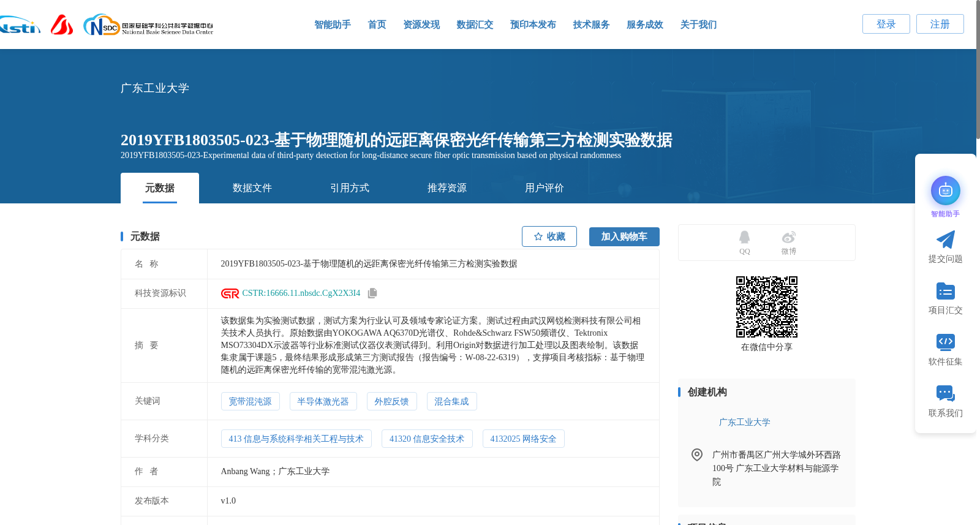Switch to the 用户评价 tab

545,188
